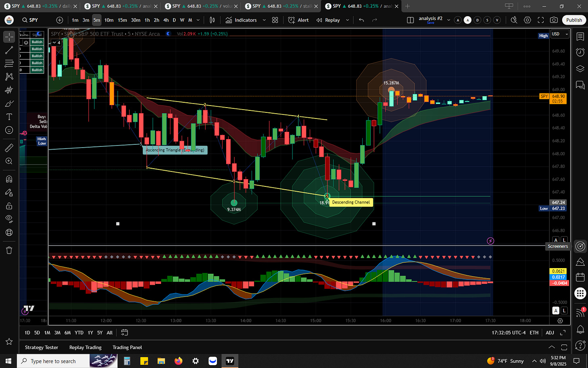Open the watchlist panel in right sidebar
588x368 pixels.
580,37
